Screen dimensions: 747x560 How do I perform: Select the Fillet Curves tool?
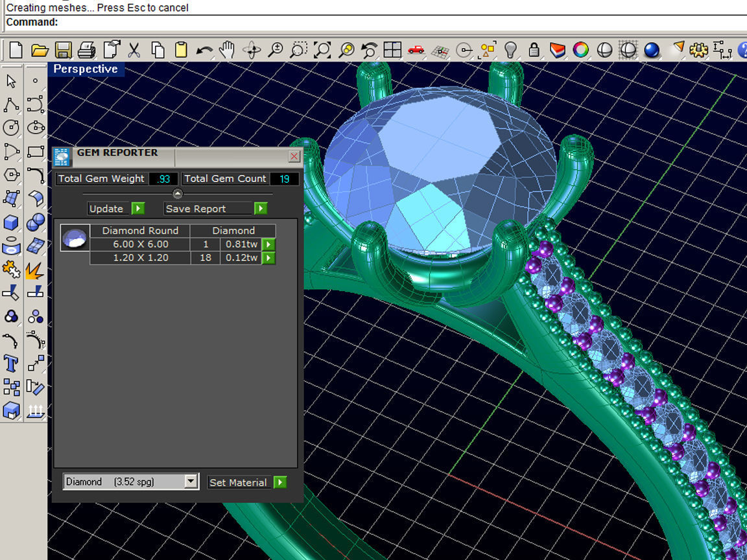tap(35, 175)
